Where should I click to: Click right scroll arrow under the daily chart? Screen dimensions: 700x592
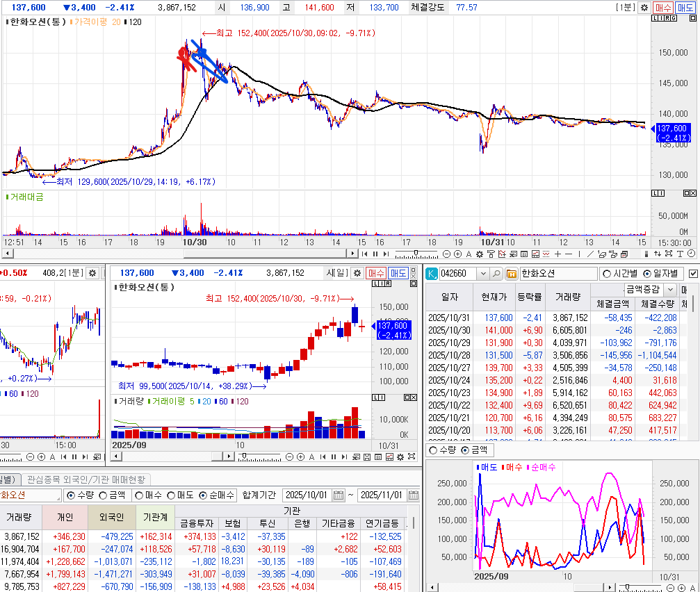tap(229, 457)
